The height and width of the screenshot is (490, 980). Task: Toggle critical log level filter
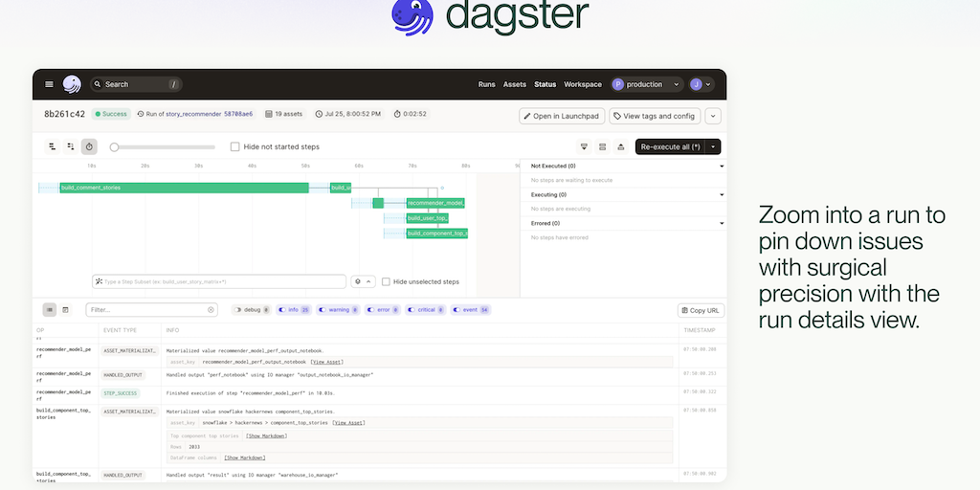426,310
